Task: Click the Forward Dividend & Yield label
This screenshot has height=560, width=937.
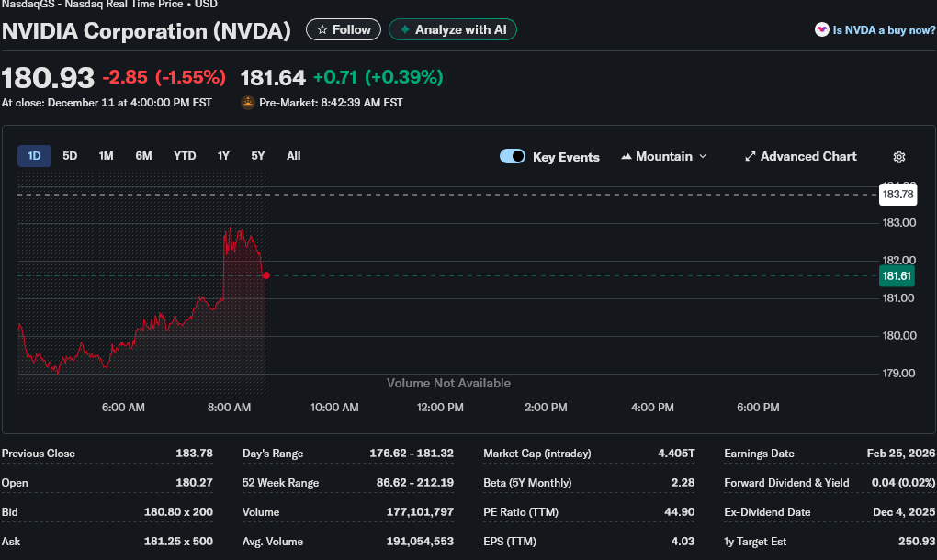Action: pos(786,482)
